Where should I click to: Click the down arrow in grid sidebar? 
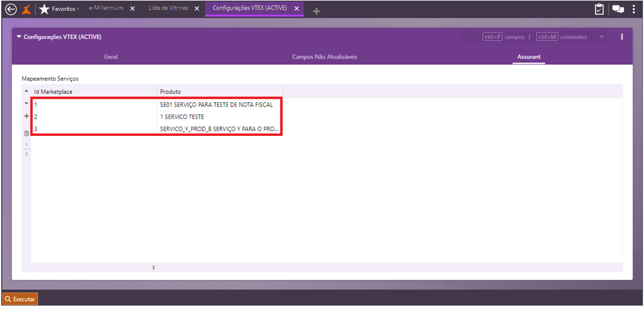tap(26, 103)
